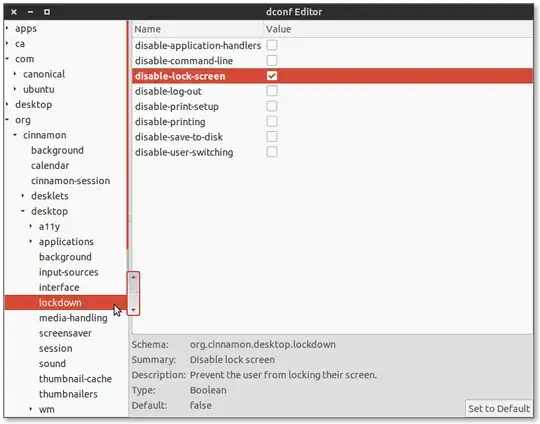Sort by the Value column header

[x=398, y=29]
